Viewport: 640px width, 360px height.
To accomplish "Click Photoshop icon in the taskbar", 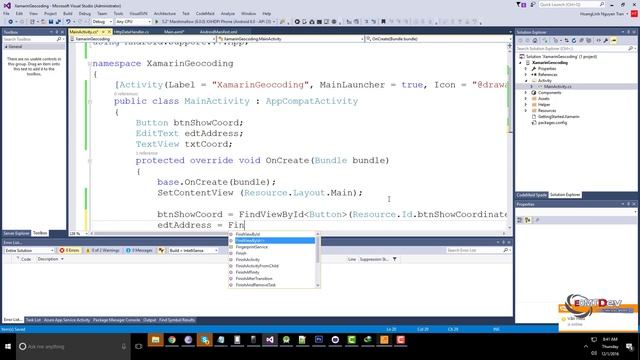I will (319, 340).
